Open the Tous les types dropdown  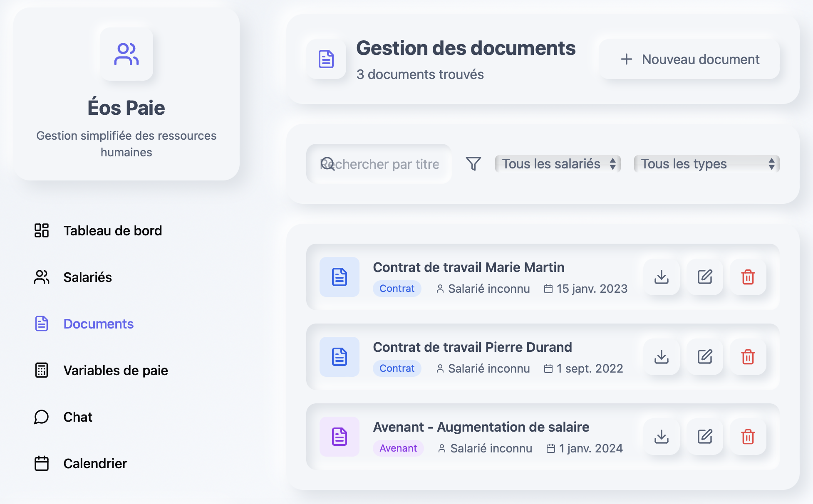click(706, 164)
